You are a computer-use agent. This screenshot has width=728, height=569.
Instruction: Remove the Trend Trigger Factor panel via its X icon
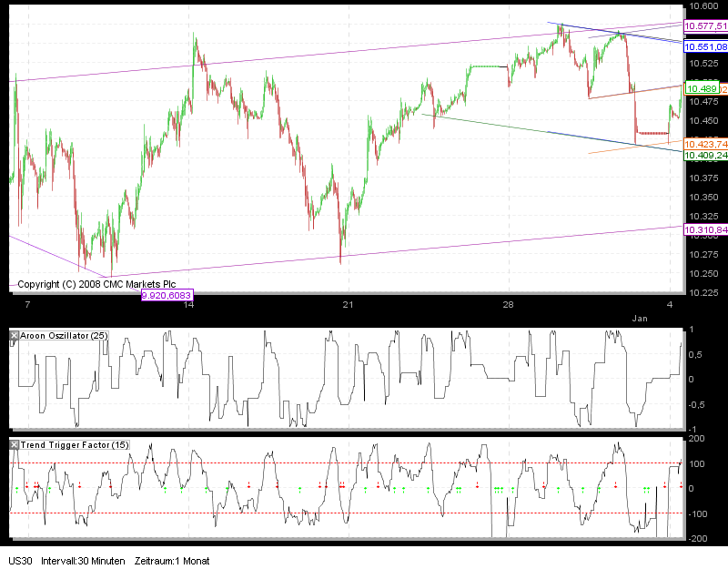pos(12,443)
